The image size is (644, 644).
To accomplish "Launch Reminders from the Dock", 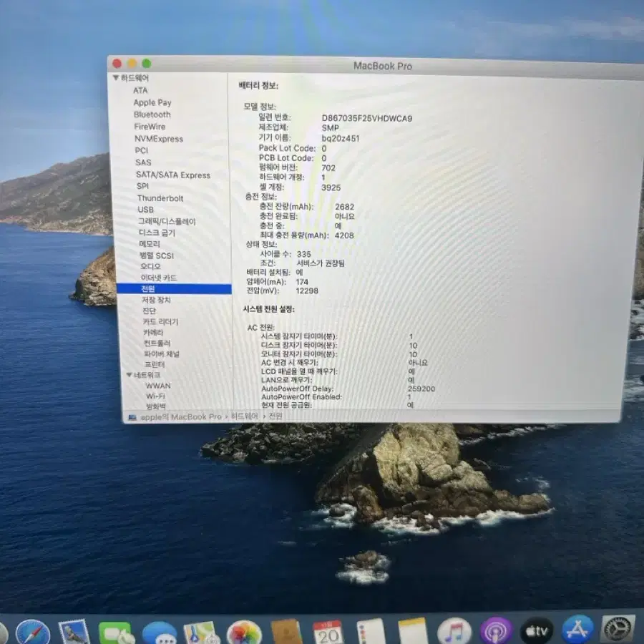I will (x=371, y=632).
